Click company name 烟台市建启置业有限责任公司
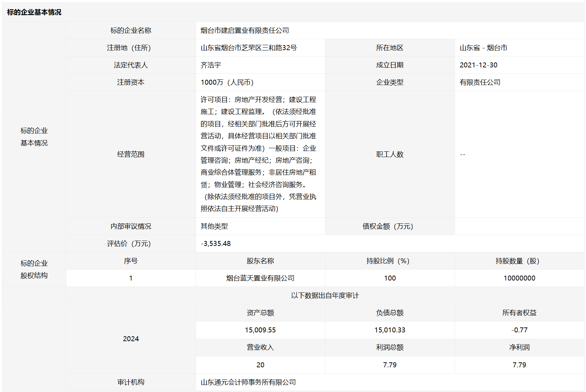 [x=245, y=31]
